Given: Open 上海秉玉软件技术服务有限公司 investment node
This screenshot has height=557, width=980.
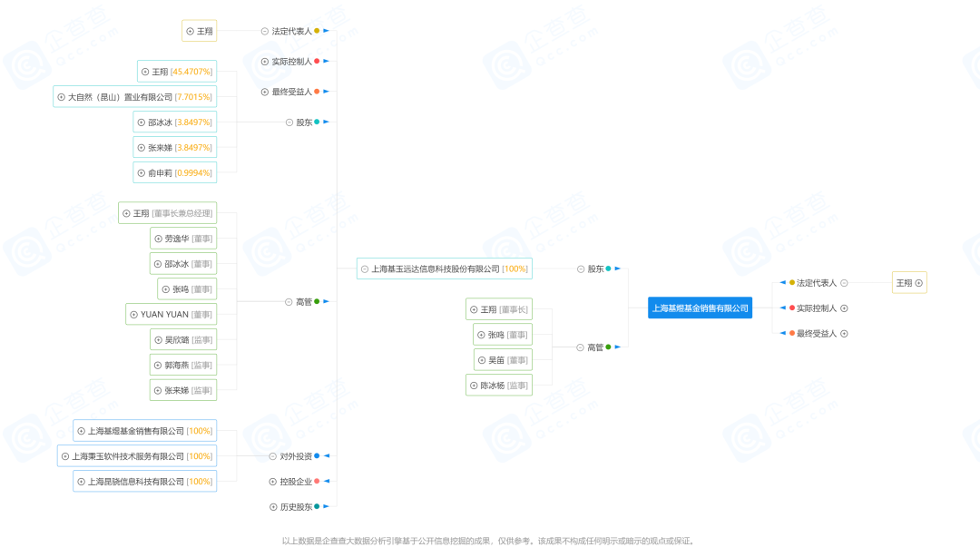Looking at the screenshot, I should pos(137,456).
